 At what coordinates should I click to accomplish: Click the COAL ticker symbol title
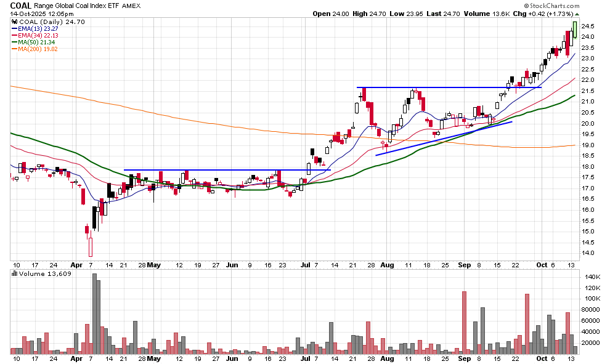tap(20, 6)
